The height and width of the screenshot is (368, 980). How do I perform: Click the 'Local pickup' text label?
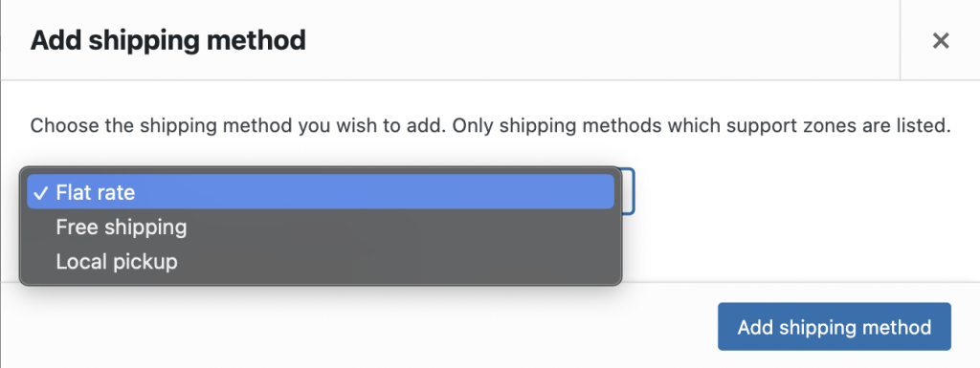(x=117, y=261)
